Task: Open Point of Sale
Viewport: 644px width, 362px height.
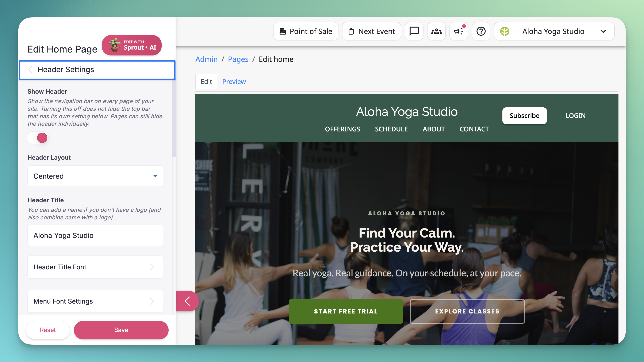Action: click(306, 31)
